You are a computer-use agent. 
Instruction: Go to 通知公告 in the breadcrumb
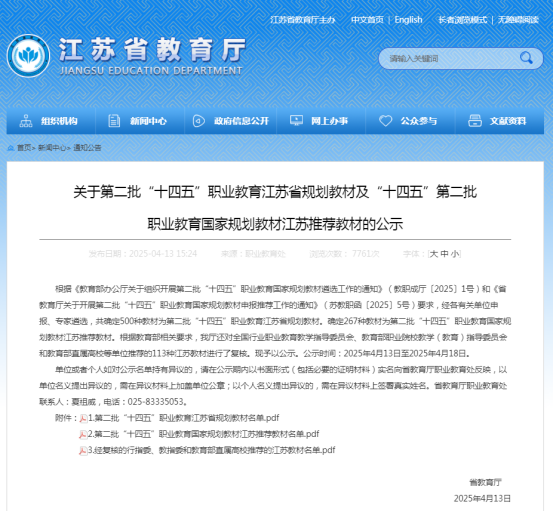pos(87,148)
